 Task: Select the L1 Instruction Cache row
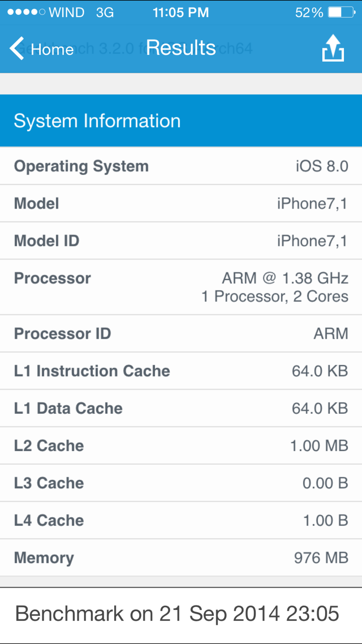(x=181, y=371)
